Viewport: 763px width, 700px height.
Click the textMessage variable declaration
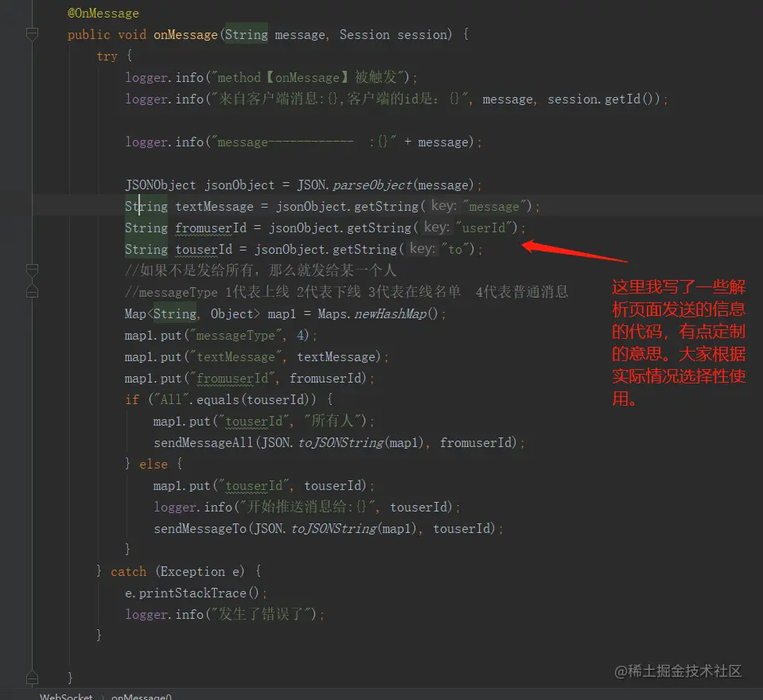point(214,206)
